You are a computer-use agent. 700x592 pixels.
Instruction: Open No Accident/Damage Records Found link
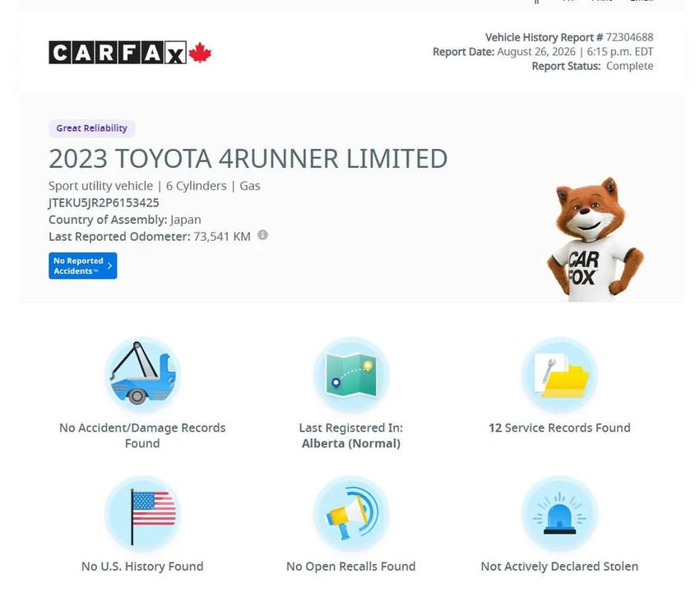(142, 436)
